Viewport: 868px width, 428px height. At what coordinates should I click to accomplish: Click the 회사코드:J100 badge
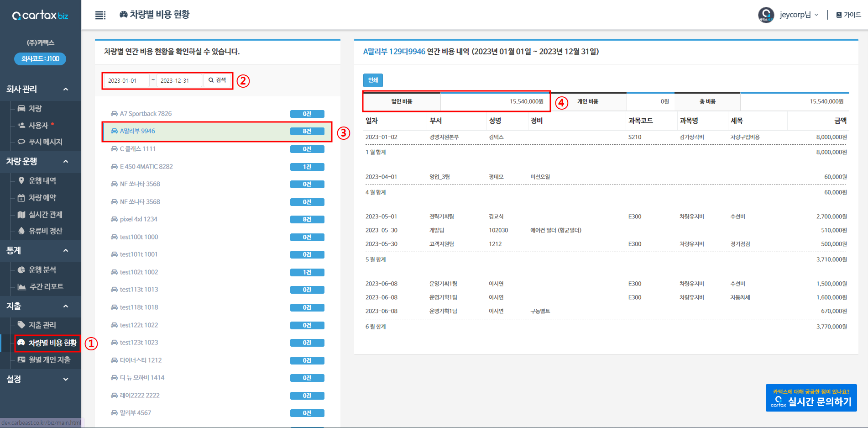coord(40,58)
